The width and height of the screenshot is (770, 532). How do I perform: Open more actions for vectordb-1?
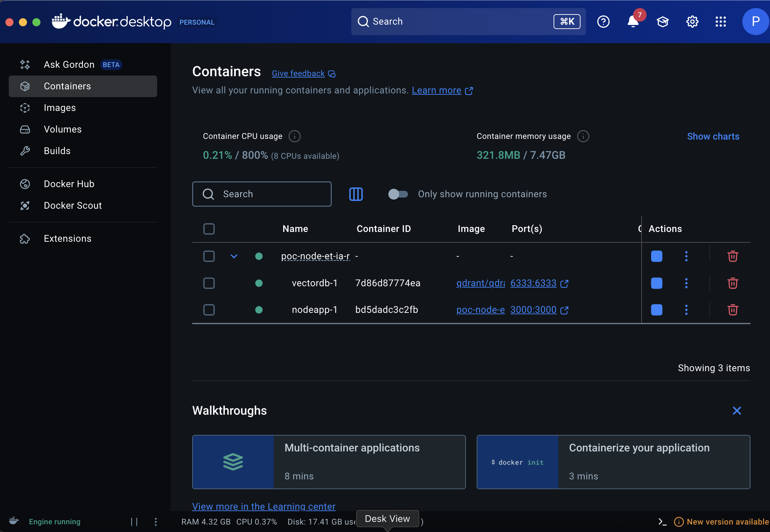[x=686, y=283]
